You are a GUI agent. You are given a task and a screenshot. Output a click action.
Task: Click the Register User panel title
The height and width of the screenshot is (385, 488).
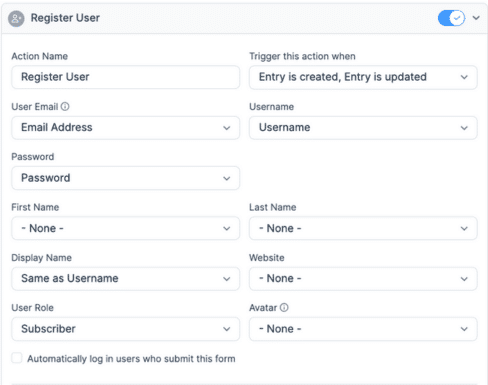(x=65, y=18)
